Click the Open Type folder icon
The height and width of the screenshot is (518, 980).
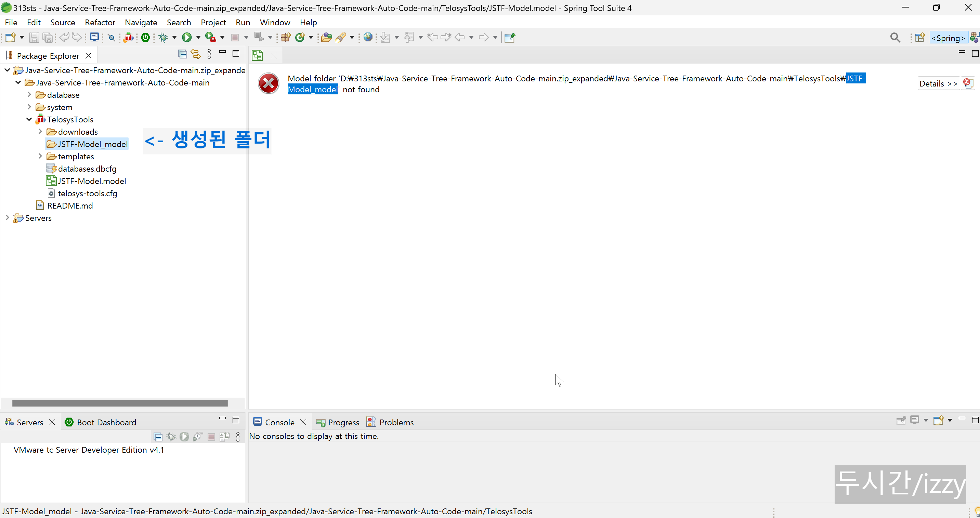click(x=326, y=37)
